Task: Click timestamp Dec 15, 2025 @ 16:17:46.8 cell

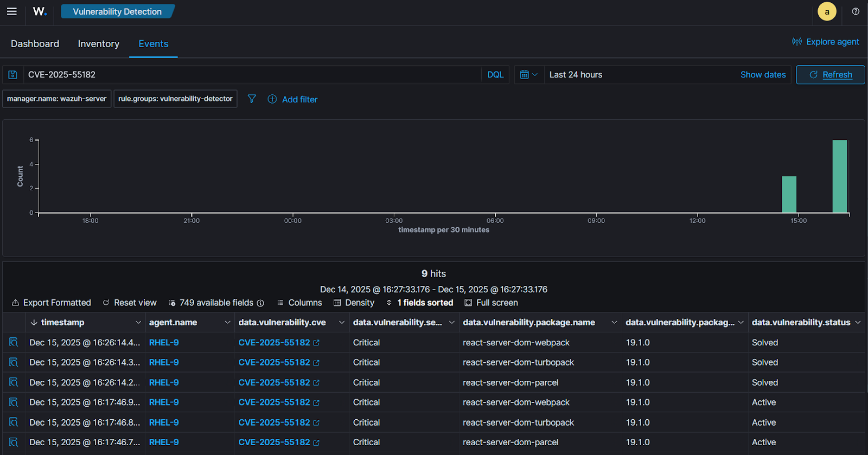Action: pyautogui.click(x=85, y=422)
